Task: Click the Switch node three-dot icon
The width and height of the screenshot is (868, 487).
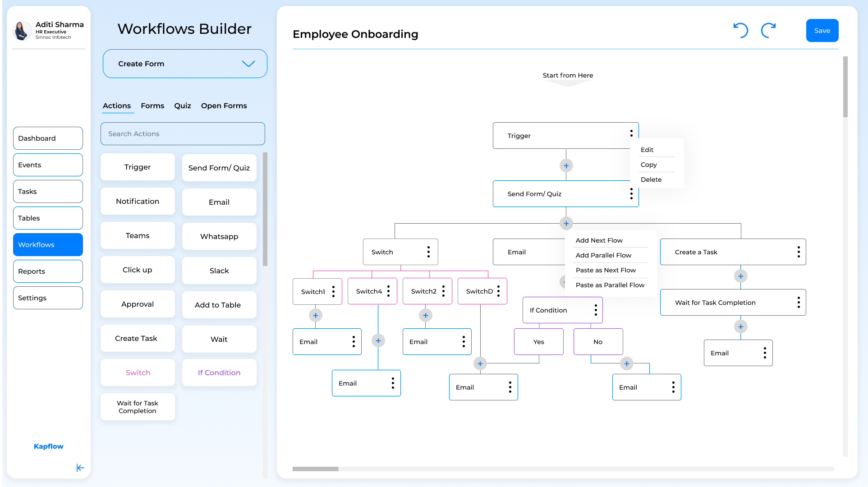Action: (x=429, y=252)
